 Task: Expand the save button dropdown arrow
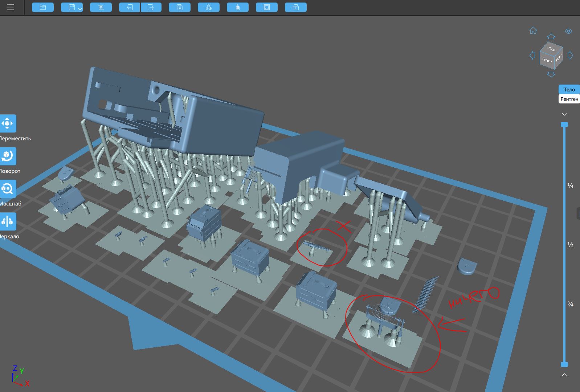tap(80, 8)
